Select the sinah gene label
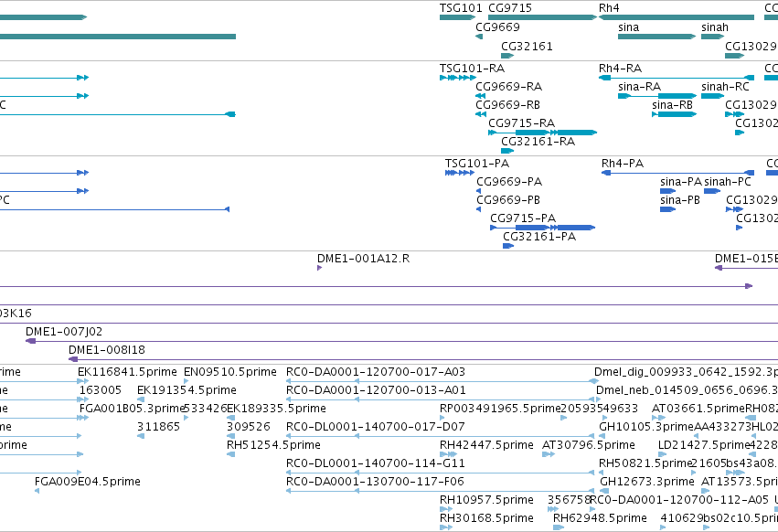 point(715,27)
